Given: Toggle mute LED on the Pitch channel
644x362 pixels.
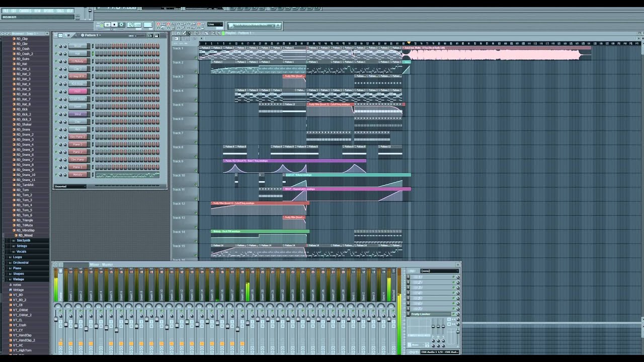Looking at the screenshot, I should (x=56, y=92).
